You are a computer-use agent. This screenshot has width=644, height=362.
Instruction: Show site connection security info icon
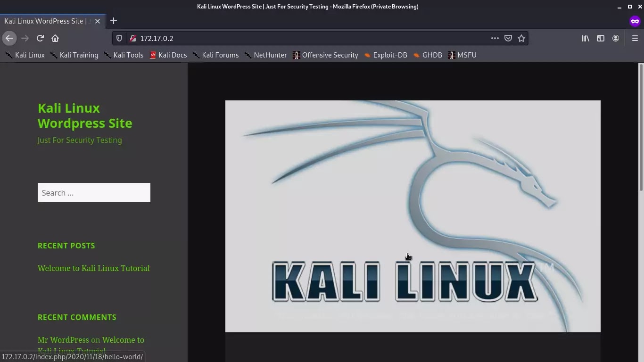132,38
